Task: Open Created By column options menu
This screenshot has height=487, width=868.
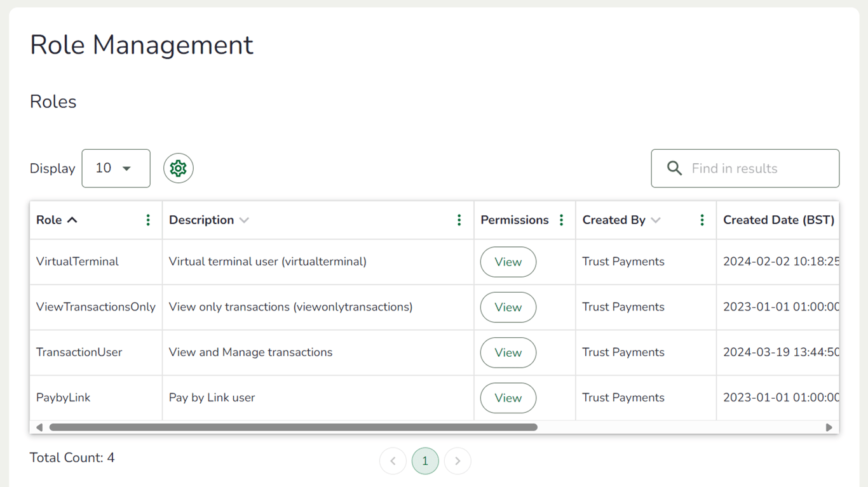Action: point(702,220)
